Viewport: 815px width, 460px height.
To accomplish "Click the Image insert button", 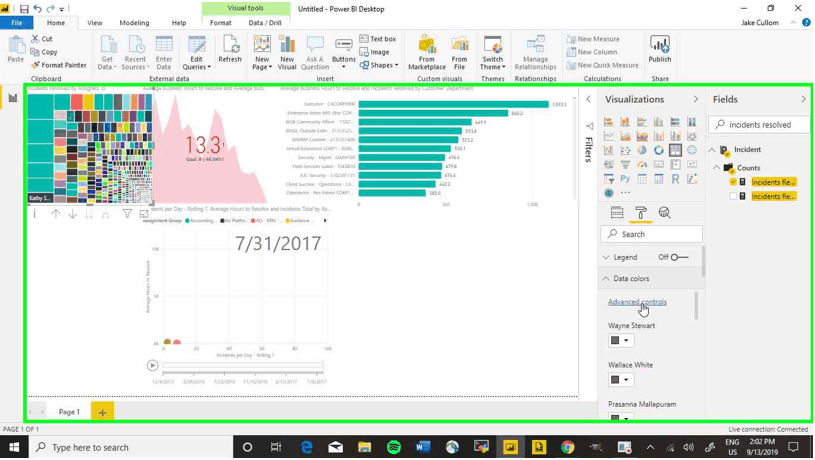I will [374, 52].
